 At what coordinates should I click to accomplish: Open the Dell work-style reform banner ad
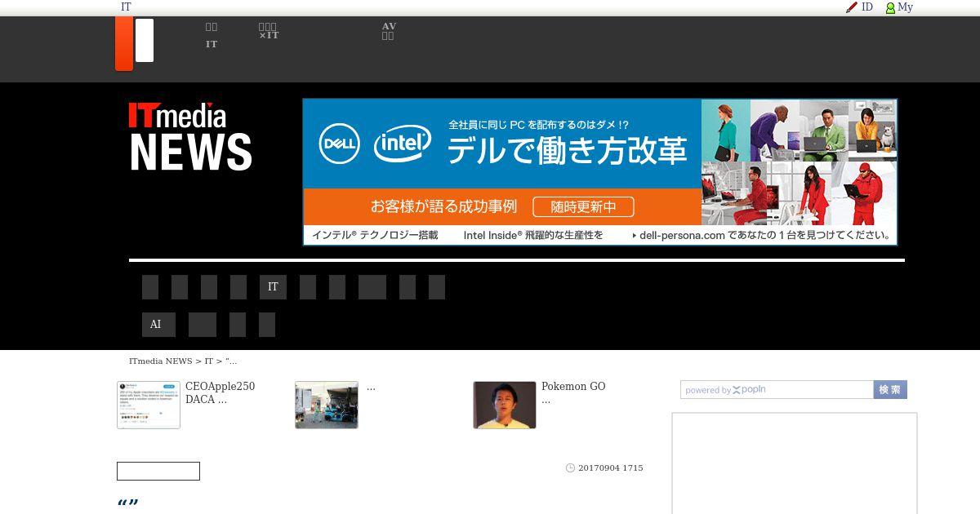click(600, 172)
